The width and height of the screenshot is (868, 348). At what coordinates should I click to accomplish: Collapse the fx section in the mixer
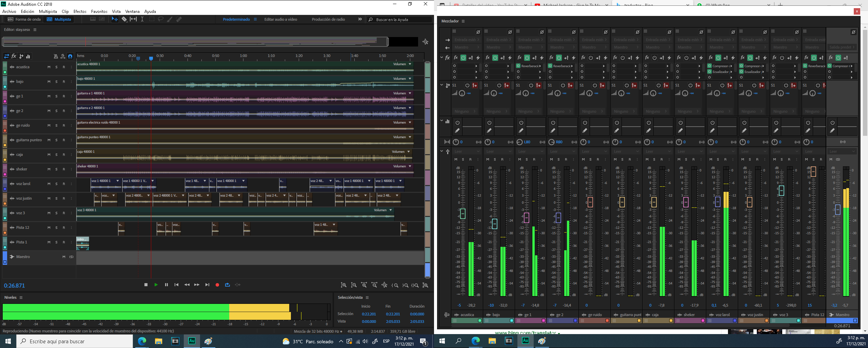point(442,57)
